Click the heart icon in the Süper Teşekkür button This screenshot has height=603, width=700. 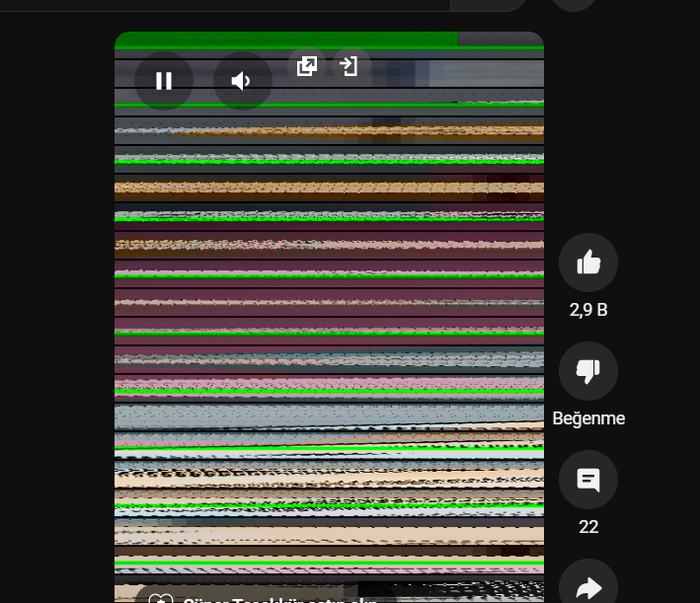[161, 598]
